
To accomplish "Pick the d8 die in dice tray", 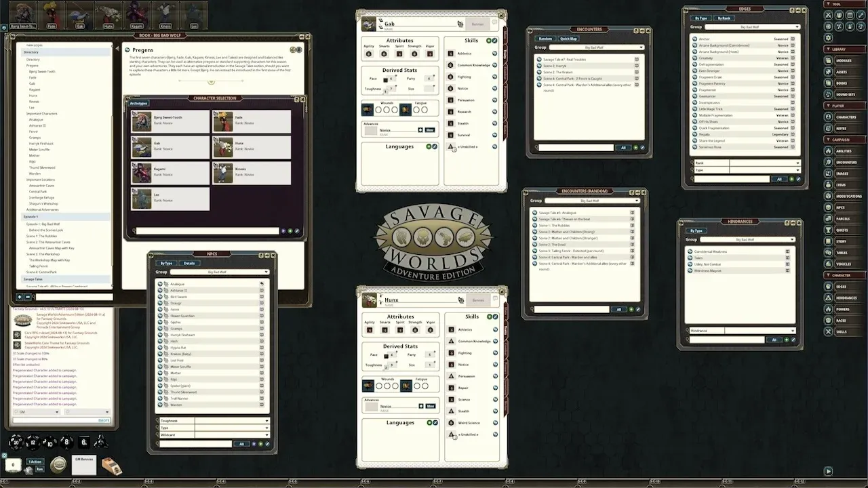I will pyautogui.click(x=66, y=442).
